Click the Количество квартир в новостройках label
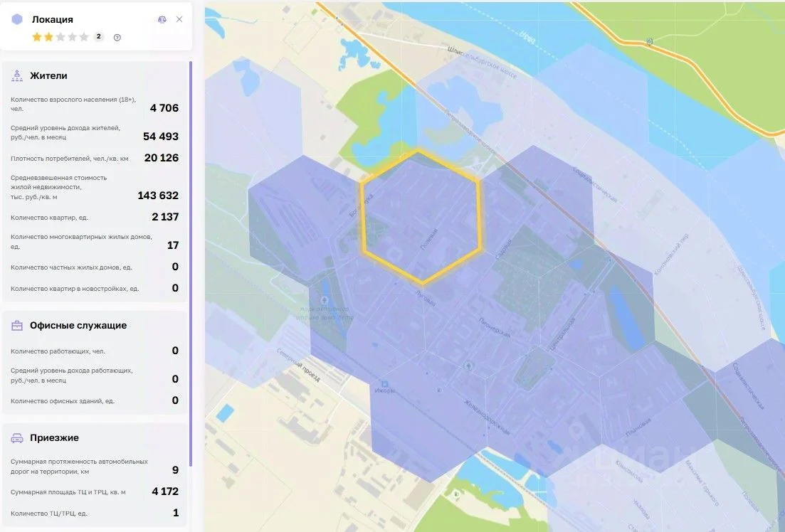 tap(75, 289)
